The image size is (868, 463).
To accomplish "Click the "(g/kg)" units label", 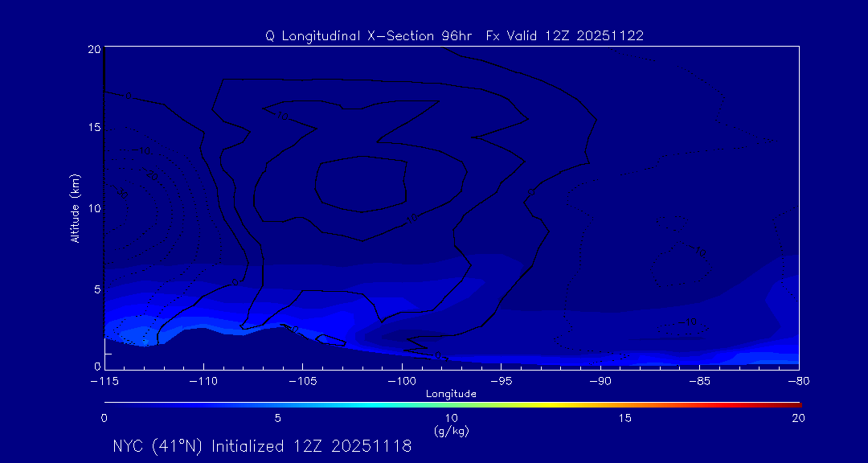I will 451,432.
